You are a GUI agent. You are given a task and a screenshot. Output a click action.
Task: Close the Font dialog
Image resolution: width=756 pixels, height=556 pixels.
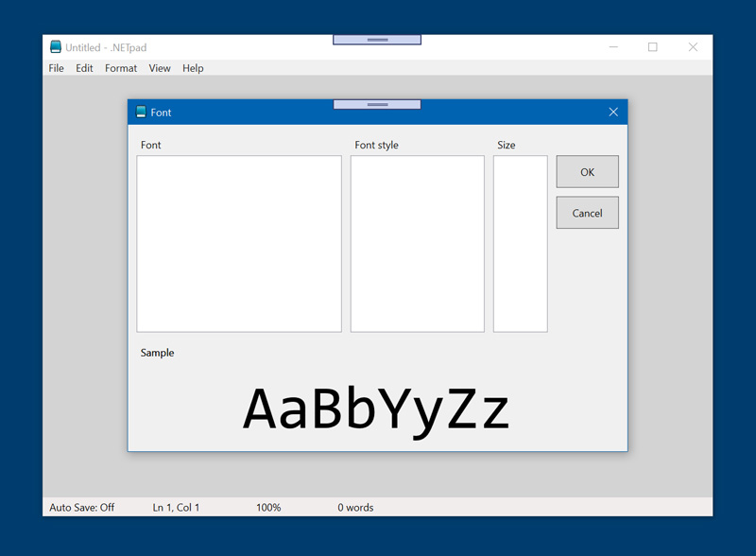click(612, 112)
